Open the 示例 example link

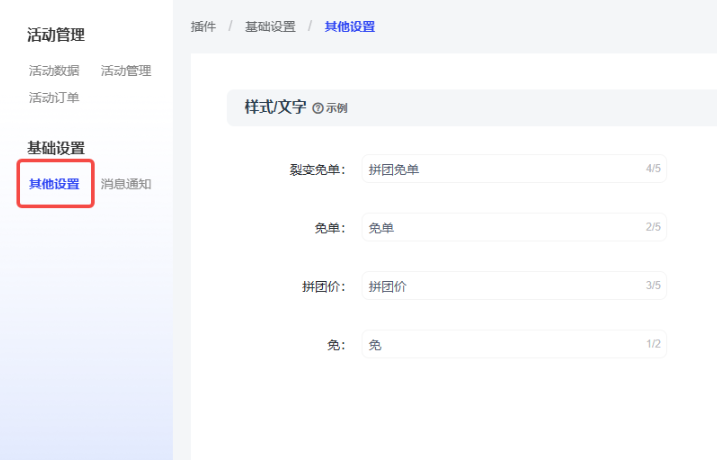point(336,108)
